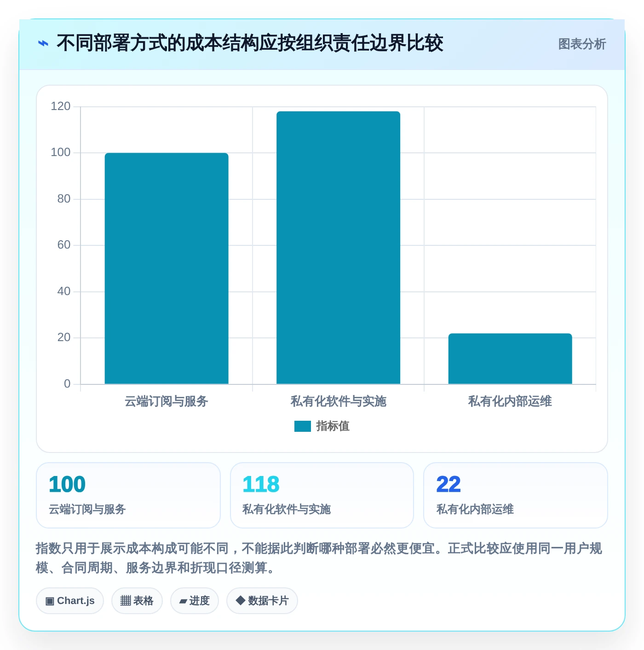This screenshot has width=644, height=650.
Task: Select the 进度 tag chip
Action: [x=195, y=601]
